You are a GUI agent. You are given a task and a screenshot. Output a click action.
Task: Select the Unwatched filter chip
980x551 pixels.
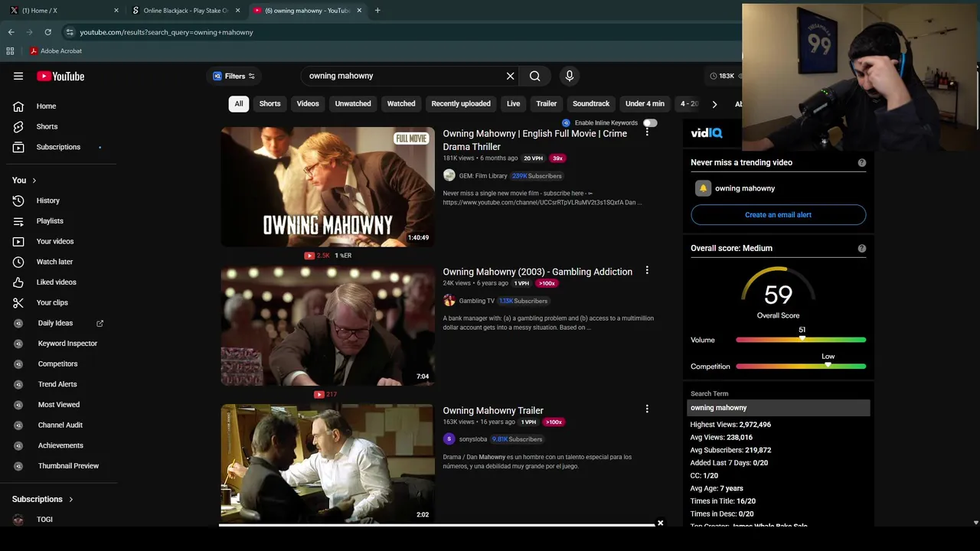coord(353,103)
